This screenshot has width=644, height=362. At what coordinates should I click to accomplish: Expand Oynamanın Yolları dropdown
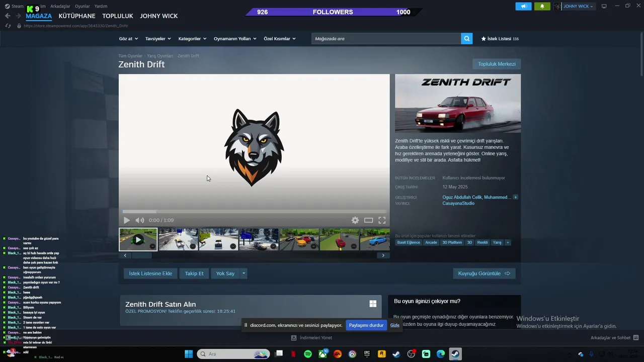(235, 39)
